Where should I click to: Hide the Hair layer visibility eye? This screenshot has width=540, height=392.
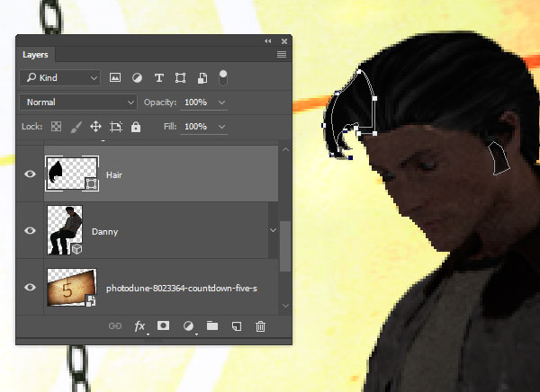pyautogui.click(x=30, y=174)
